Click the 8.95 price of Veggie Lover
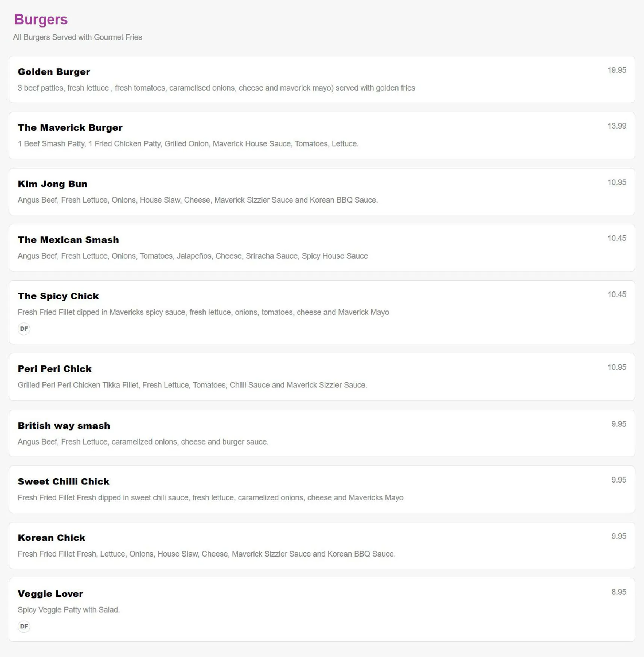The image size is (644, 657). click(x=618, y=592)
